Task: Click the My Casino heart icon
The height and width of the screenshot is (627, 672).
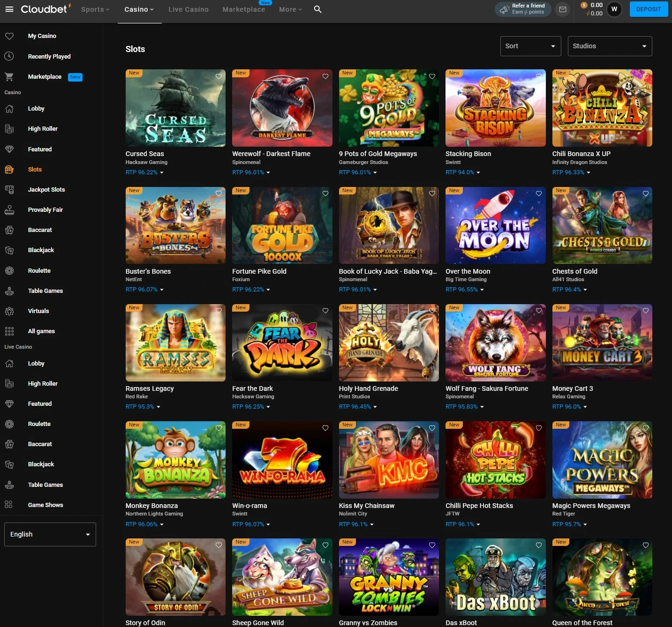Action: [x=9, y=36]
